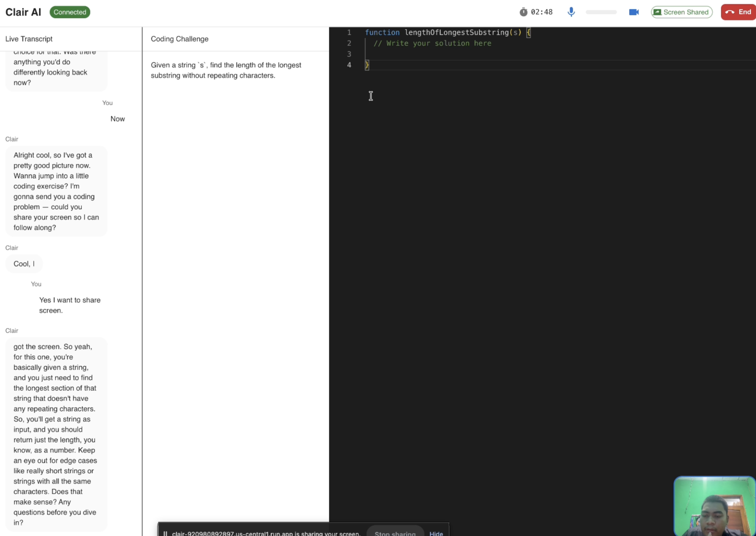Click the lengthOfLongestSubstring function name
Viewport: 756px width, 536px height.
(456, 32)
